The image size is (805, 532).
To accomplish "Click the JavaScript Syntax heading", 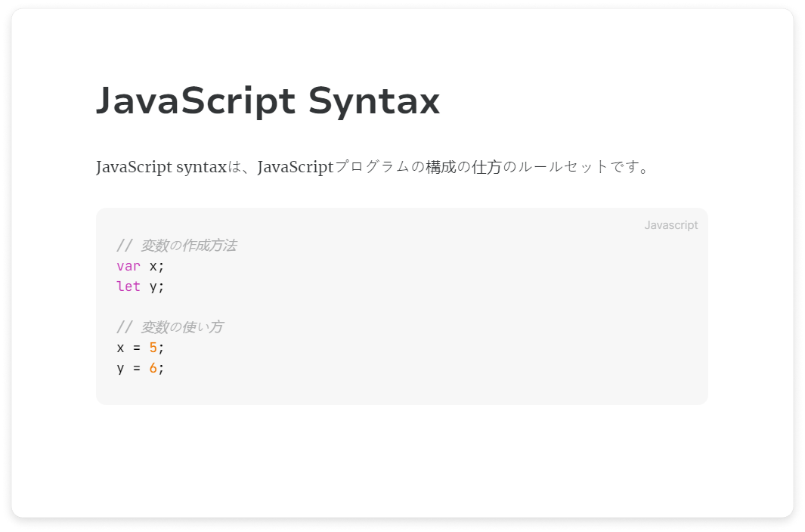I will [x=268, y=102].
